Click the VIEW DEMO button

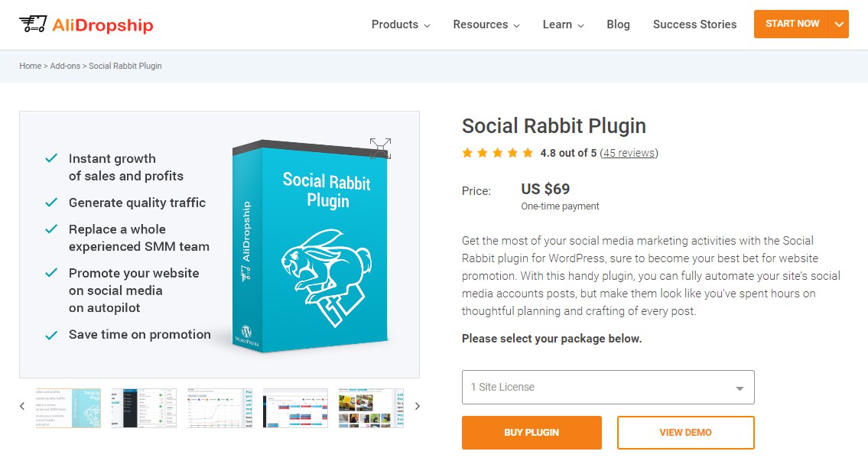tap(685, 433)
